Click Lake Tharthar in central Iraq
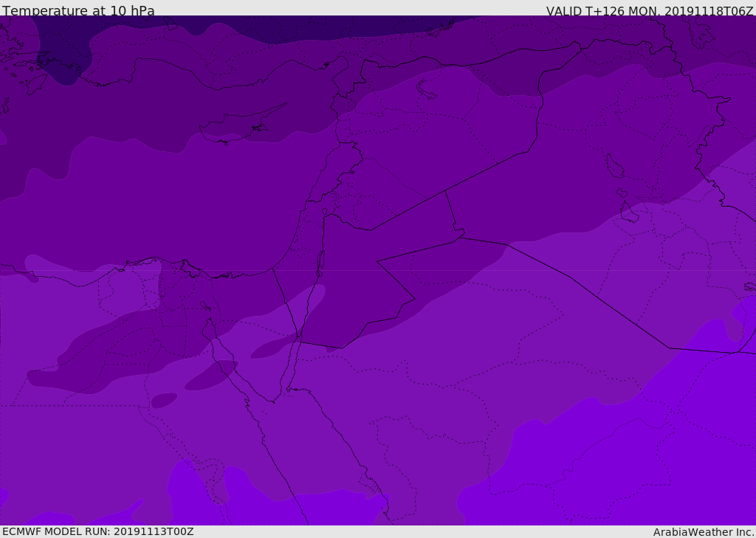This screenshot has width=756, height=538. pos(615,166)
